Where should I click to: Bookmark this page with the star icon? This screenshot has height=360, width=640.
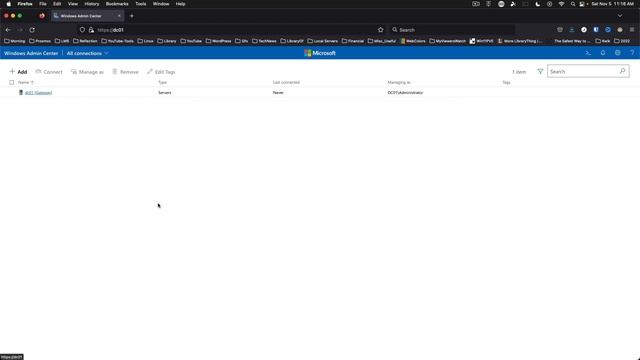point(380,30)
